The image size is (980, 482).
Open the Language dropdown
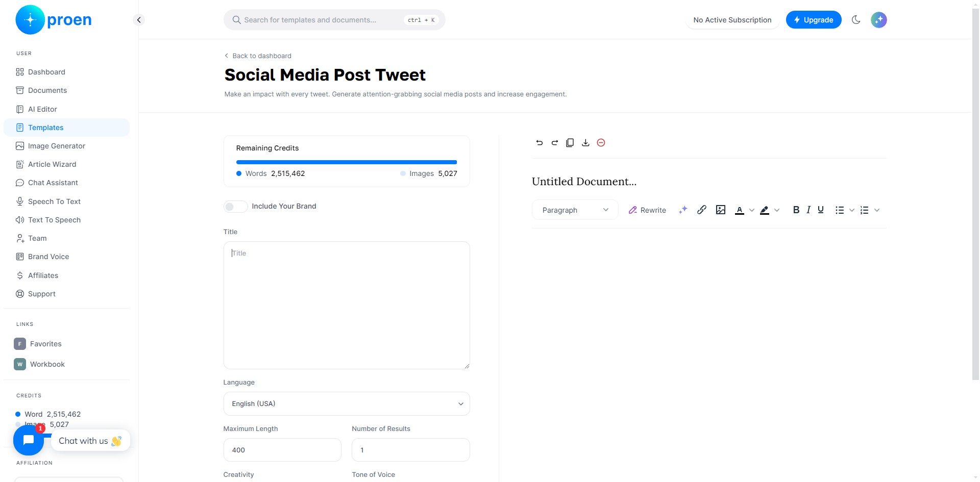347,403
